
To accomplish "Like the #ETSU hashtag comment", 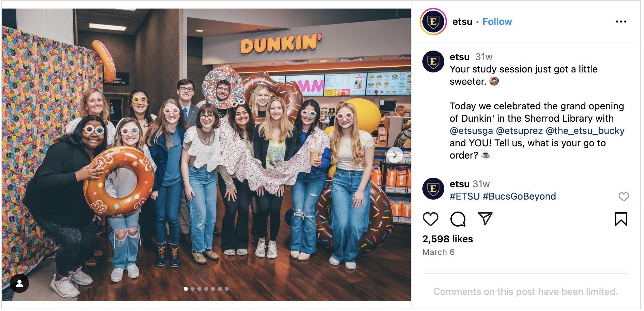I will click(x=624, y=197).
